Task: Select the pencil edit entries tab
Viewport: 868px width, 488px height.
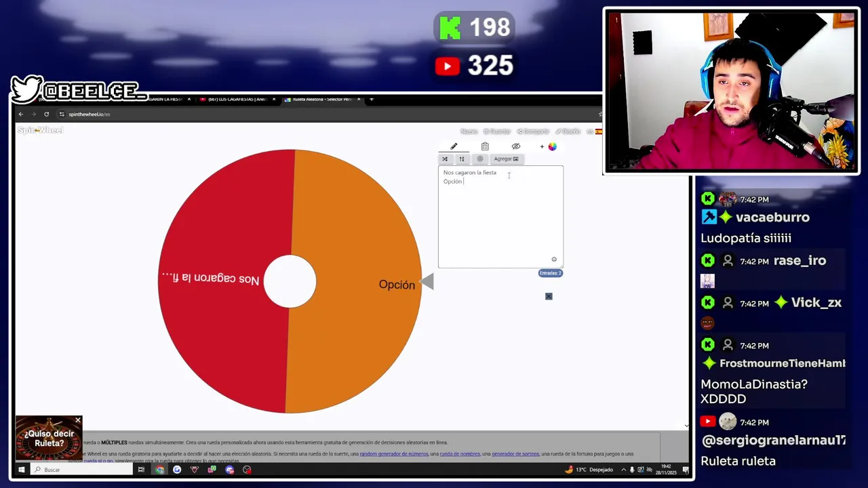Action: pyautogui.click(x=454, y=146)
